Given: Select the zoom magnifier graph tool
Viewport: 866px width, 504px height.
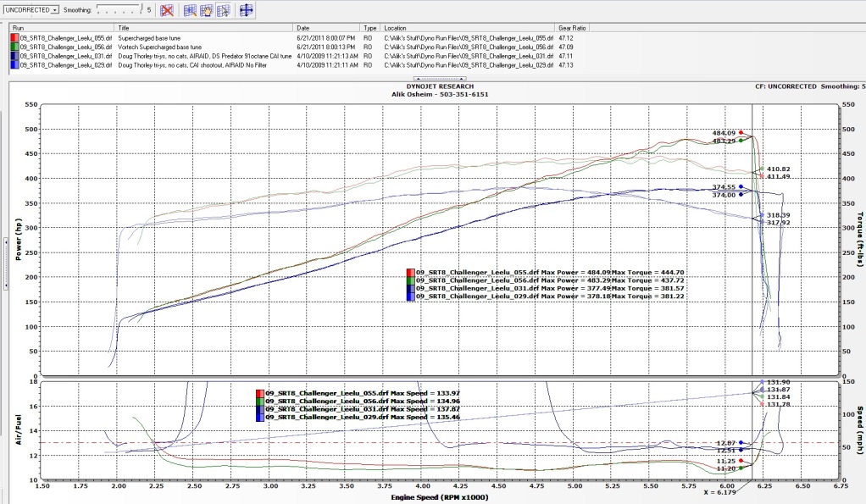Looking at the screenshot, I should (191, 11).
